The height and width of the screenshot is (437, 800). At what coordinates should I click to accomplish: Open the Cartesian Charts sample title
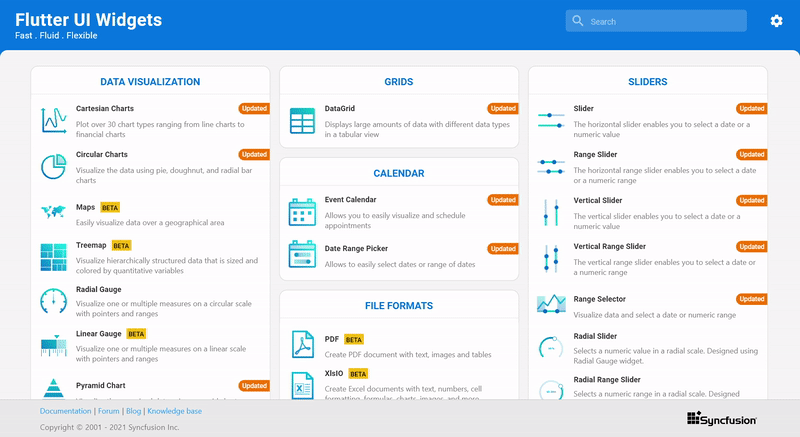pyautogui.click(x=105, y=109)
